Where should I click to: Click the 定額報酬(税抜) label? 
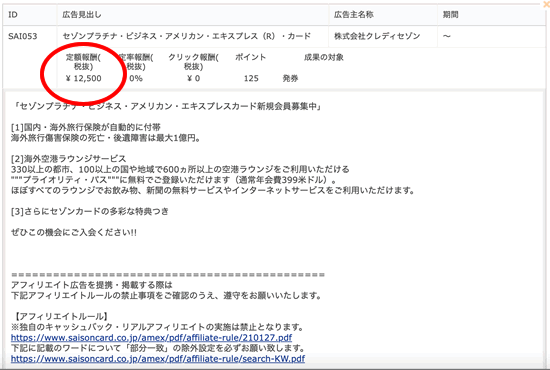(83, 62)
